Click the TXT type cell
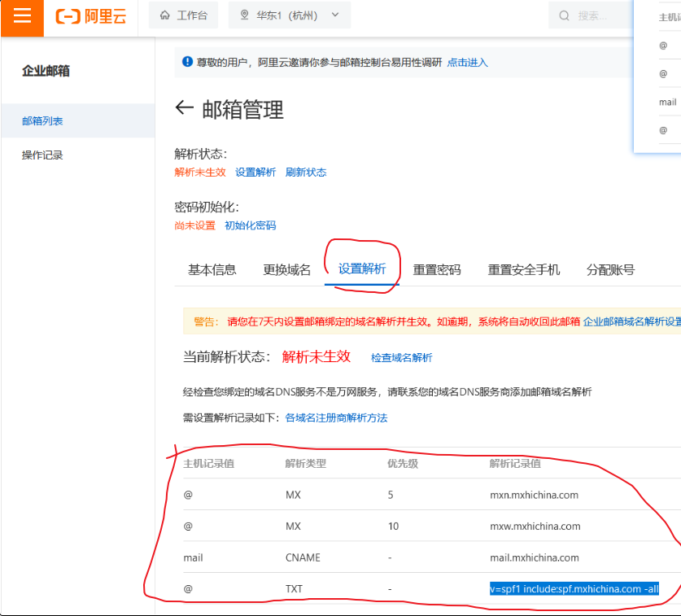The height and width of the screenshot is (616, 681). pyautogui.click(x=294, y=588)
